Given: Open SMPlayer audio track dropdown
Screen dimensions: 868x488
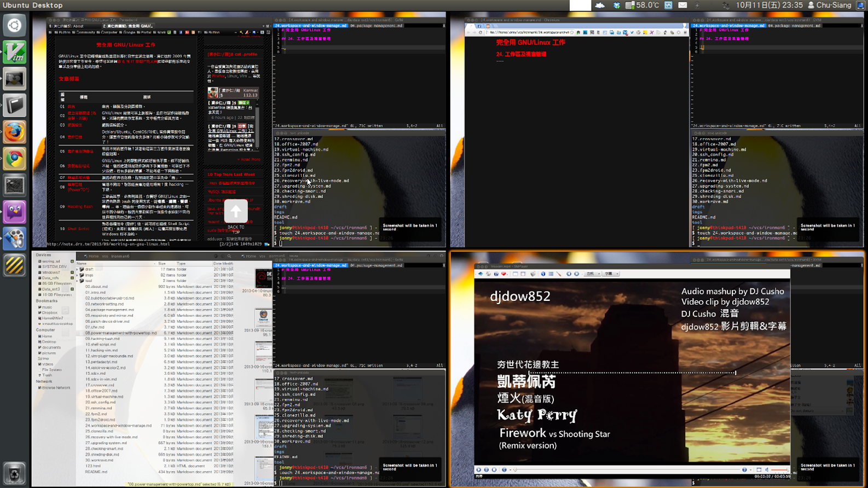Looking at the screenshot, I should (x=593, y=274).
